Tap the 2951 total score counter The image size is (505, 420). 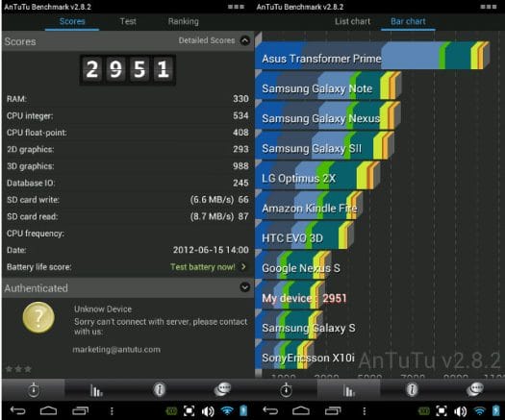(128, 70)
